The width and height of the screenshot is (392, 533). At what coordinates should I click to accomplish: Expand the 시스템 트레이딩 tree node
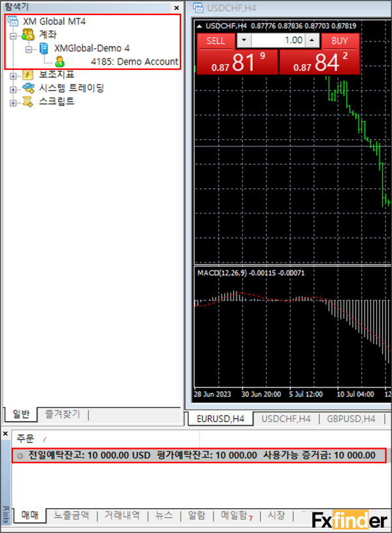[x=13, y=89]
